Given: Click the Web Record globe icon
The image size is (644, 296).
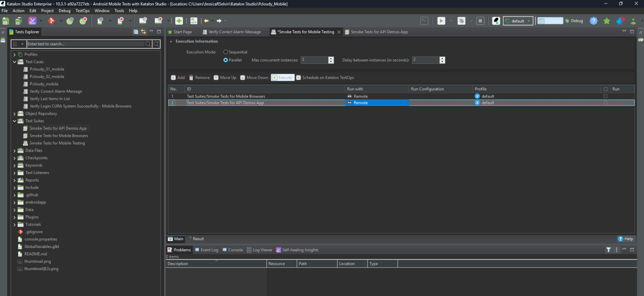Looking at the screenshot, I should pyautogui.click(x=84, y=21).
